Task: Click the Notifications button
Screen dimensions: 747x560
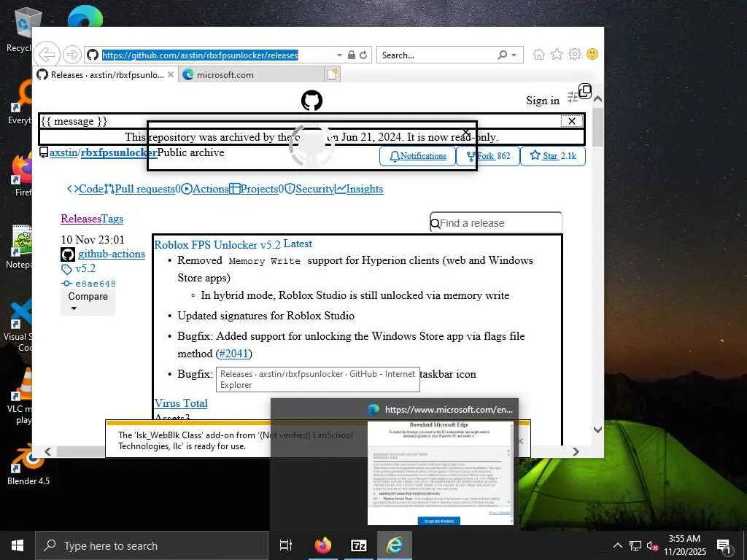Action: click(x=417, y=156)
